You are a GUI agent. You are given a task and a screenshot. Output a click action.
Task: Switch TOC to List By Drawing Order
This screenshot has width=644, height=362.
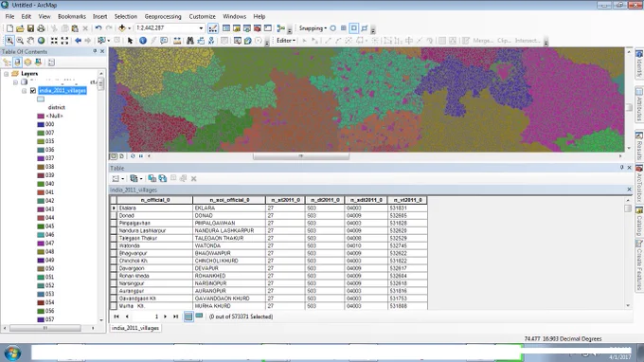click(7, 63)
